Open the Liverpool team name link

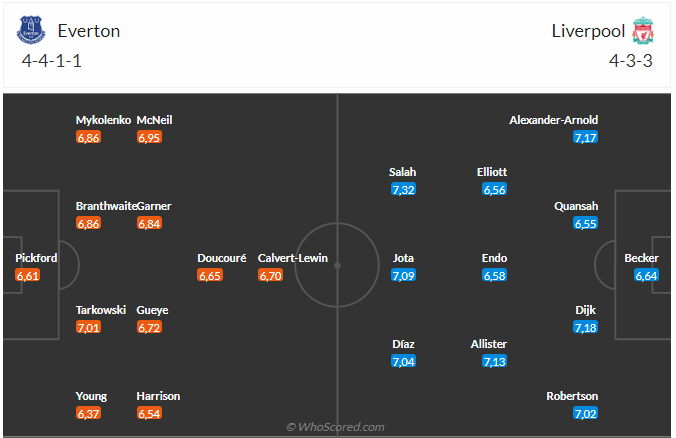coord(587,30)
